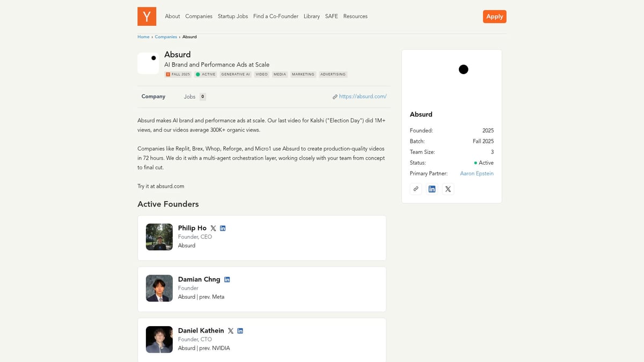Click the Absurd company title heading

[178, 55]
